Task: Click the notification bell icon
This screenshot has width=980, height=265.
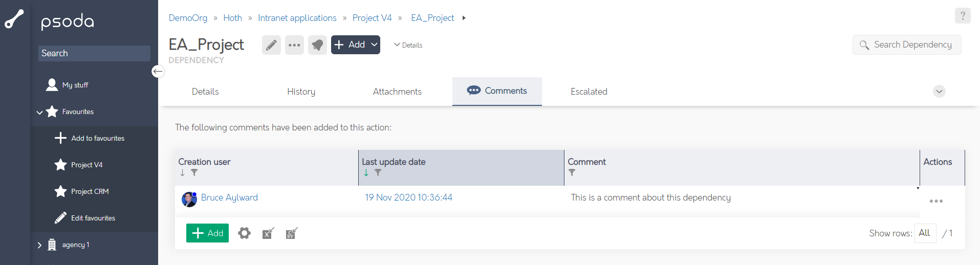Action: click(x=317, y=45)
